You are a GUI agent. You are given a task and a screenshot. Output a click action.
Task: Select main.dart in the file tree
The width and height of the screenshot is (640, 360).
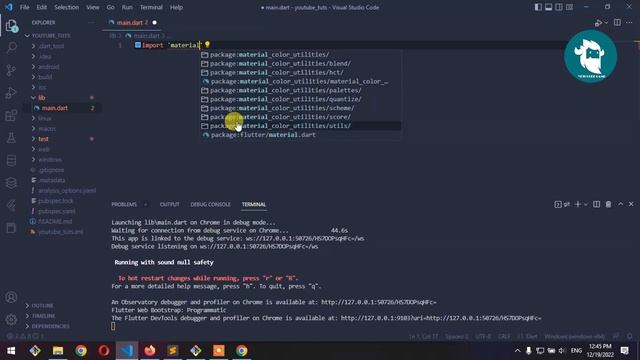[55, 108]
